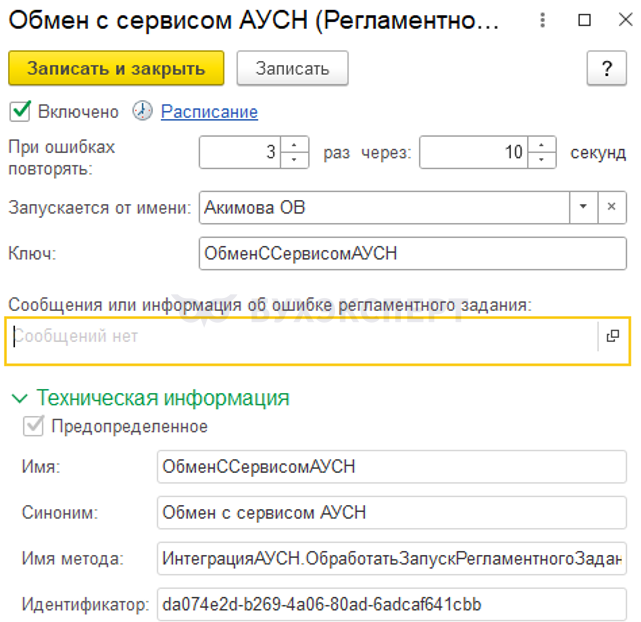The image size is (641, 622).
Task: Open help with the question mark button
Action: pos(607,68)
